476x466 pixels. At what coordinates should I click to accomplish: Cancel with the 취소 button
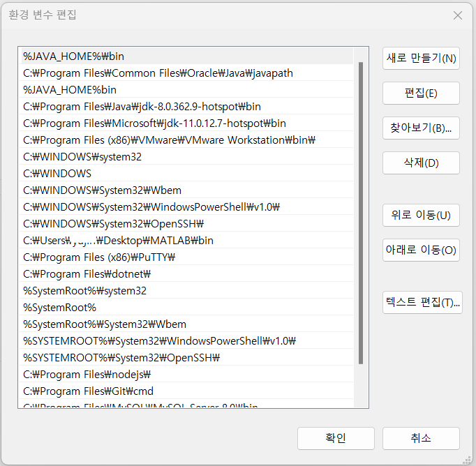click(x=421, y=438)
